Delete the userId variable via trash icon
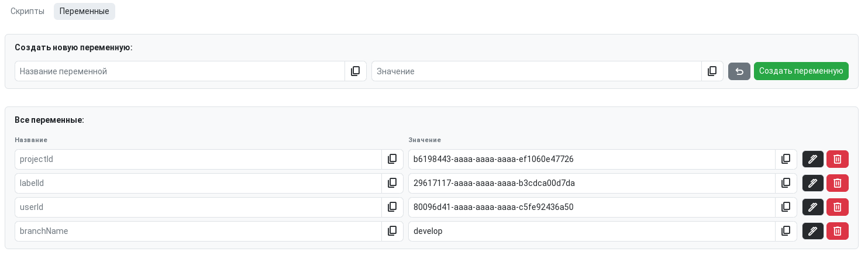The width and height of the screenshot is (868, 255). (x=838, y=207)
